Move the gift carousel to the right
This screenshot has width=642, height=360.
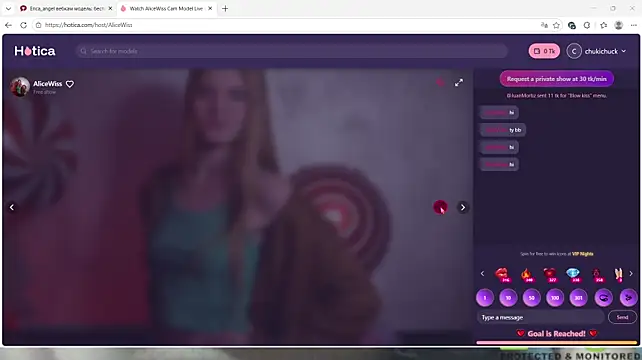pyautogui.click(x=631, y=274)
